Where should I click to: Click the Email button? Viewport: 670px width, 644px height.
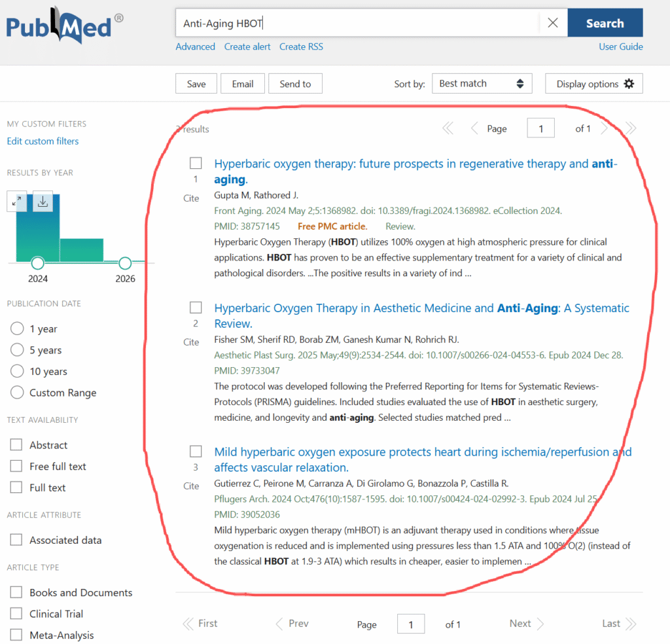[243, 84]
